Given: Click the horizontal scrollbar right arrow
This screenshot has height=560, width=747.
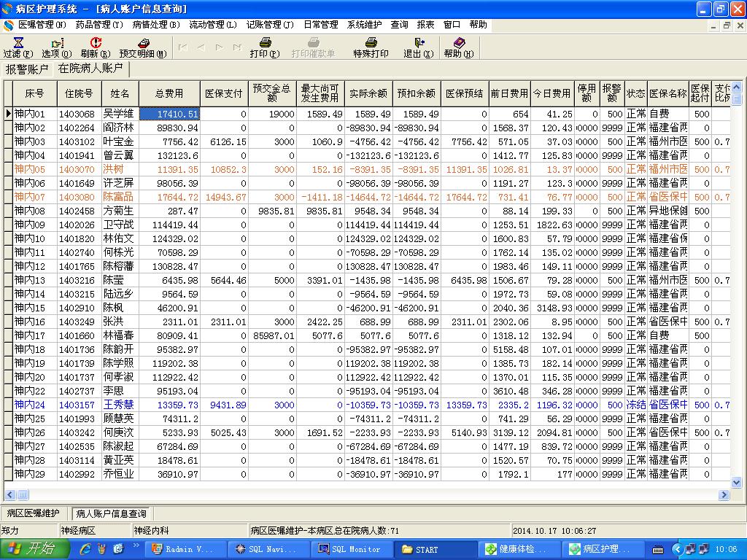Looking at the screenshot, I should pos(724,494).
